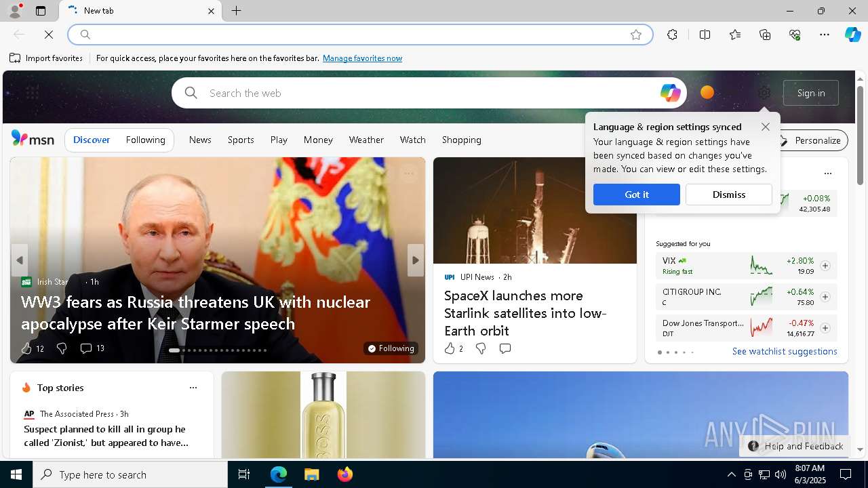The height and width of the screenshot is (488, 868).
Task: Click the page vertical scrollbar
Action: [x=860, y=136]
